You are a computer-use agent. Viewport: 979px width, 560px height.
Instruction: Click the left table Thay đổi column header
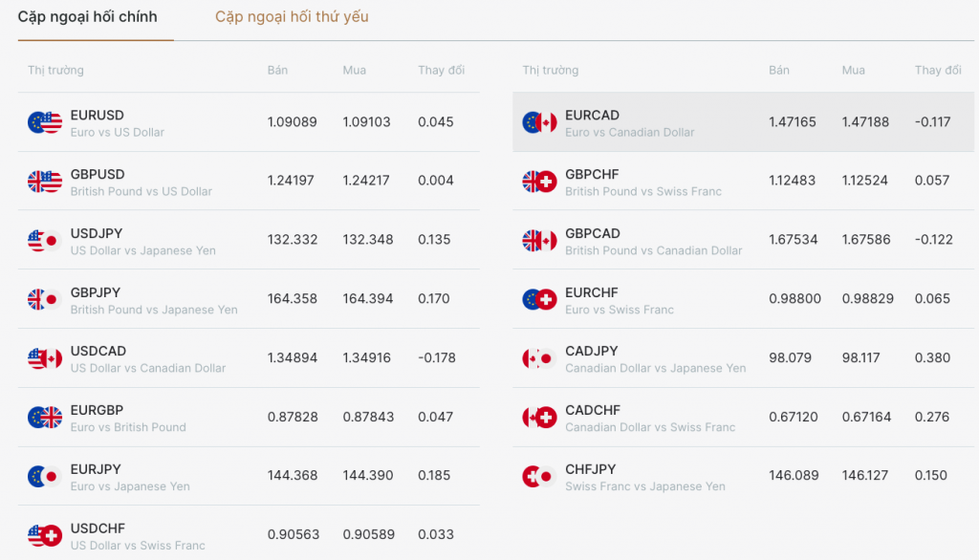click(441, 71)
